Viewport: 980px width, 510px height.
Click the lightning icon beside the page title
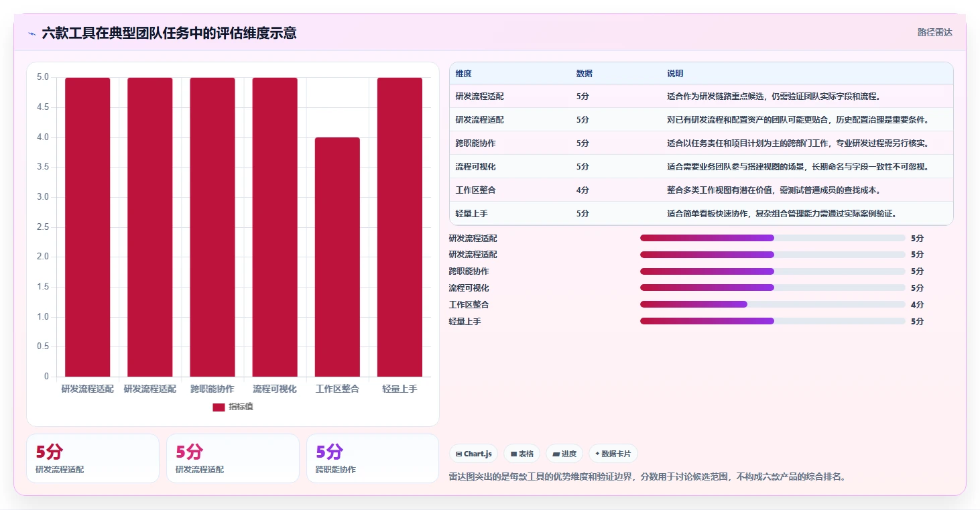point(32,33)
